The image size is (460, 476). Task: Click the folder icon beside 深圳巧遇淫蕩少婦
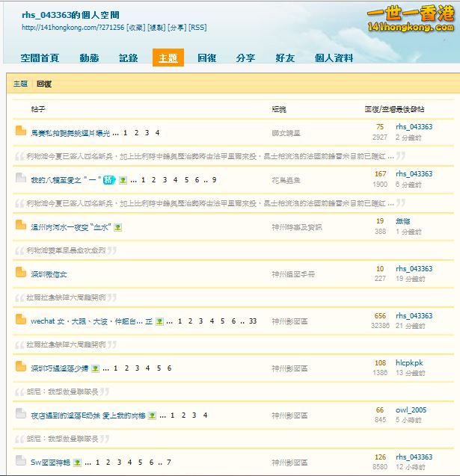pyautogui.click(x=21, y=366)
